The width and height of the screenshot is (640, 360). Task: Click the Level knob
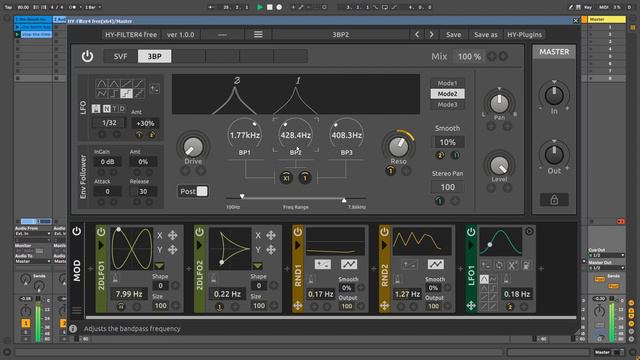click(x=499, y=165)
